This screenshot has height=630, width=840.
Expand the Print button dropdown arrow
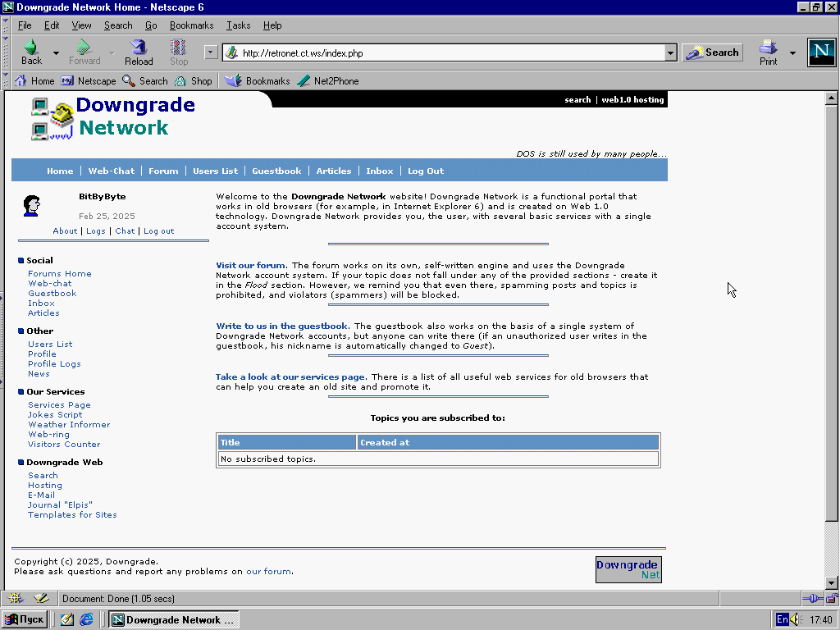click(x=792, y=53)
